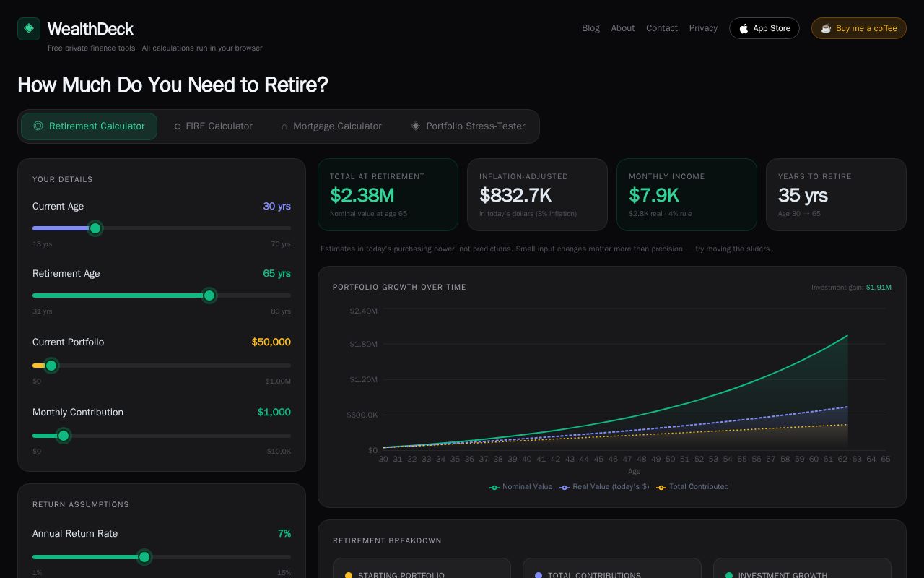The height and width of the screenshot is (578, 924).
Task: Click the Annual Return Rate slider handle
Action: (x=144, y=557)
